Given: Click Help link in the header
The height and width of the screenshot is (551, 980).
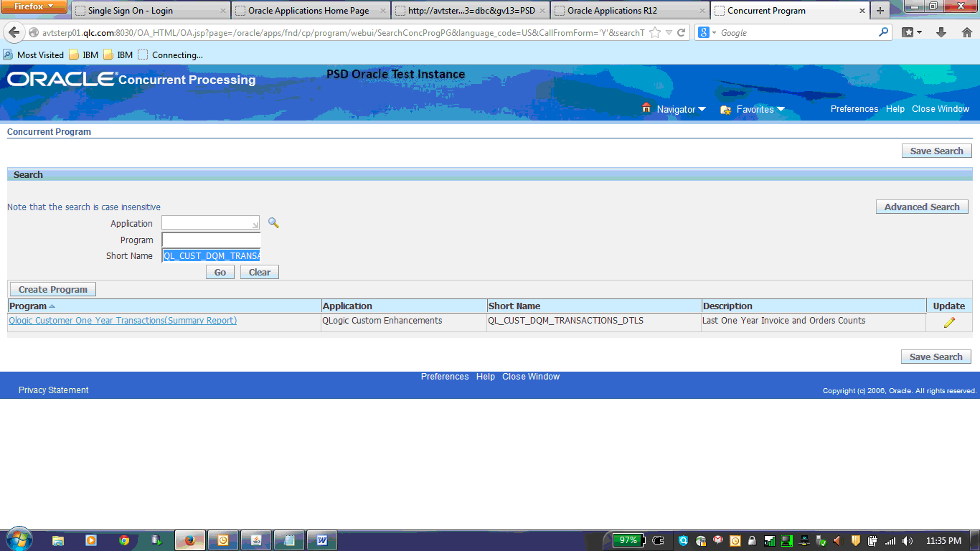Looking at the screenshot, I should (895, 109).
